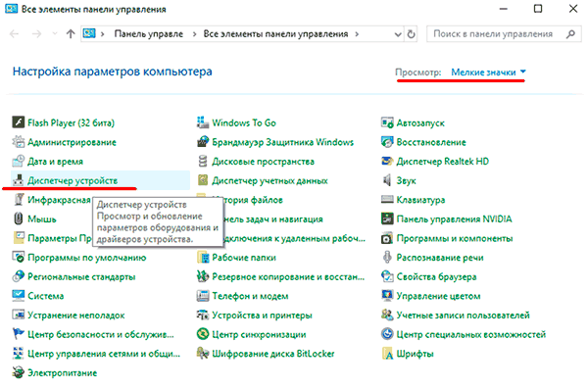
Task: Open Управление цветом link
Action: coord(438,296)
